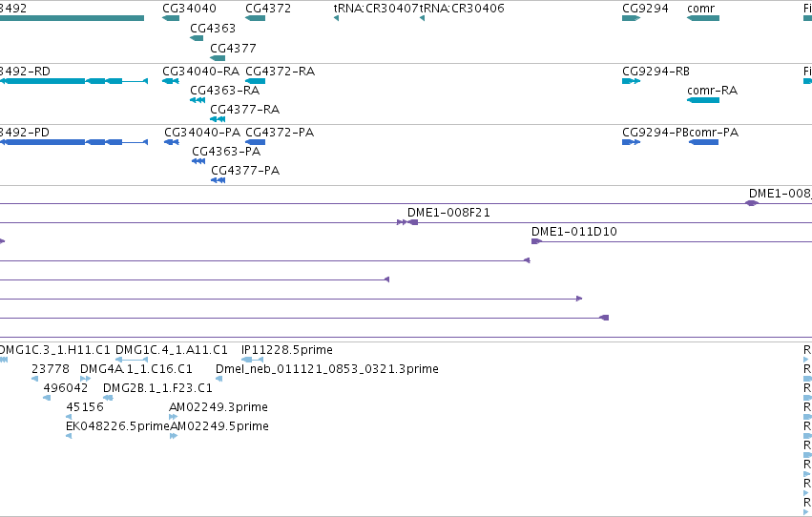This screenshot has width=812, height=517.
Task: Click the CG4363-RA transcript arrow glyph
Action: tap(198, 100)
